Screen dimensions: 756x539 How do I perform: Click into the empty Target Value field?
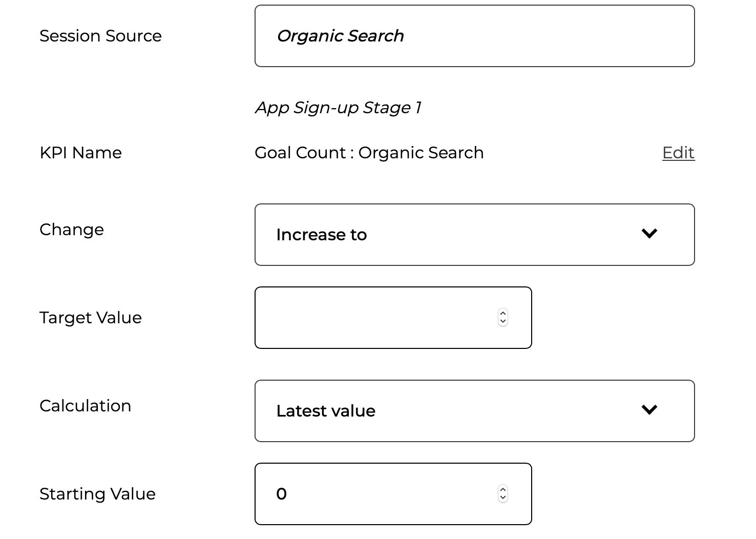(x=393, y=318)
